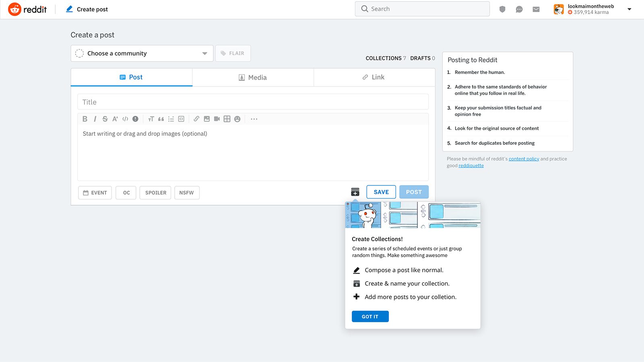The height and width of the screenshot is (362, 644).
Task: Click the SAVE button
Action: click(x=381, y=192)
